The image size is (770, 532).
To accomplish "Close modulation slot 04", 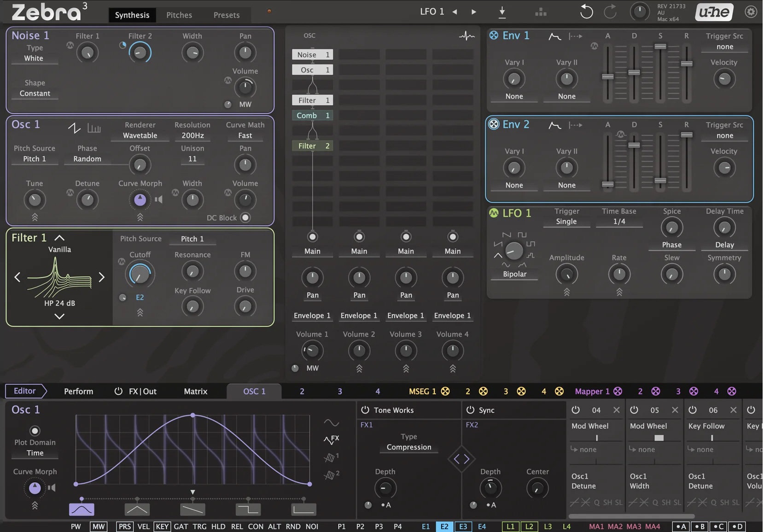I will [x=616, y=410].
